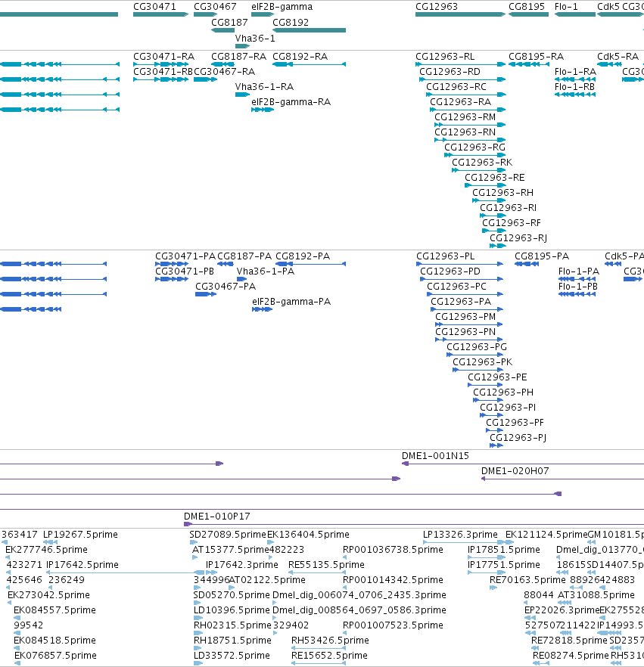Screen dimensions: 644x667
Task: Click protein CG8195-PA
Action: pos(542,256)
